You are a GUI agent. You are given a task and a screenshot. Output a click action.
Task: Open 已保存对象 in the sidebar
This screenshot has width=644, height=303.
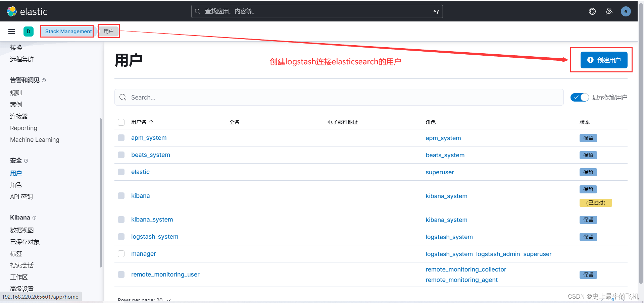(x=25, y=242)
